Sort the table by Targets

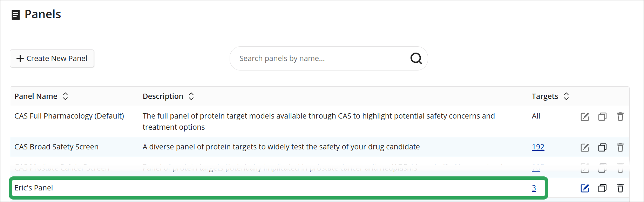[x=567, y=96]
